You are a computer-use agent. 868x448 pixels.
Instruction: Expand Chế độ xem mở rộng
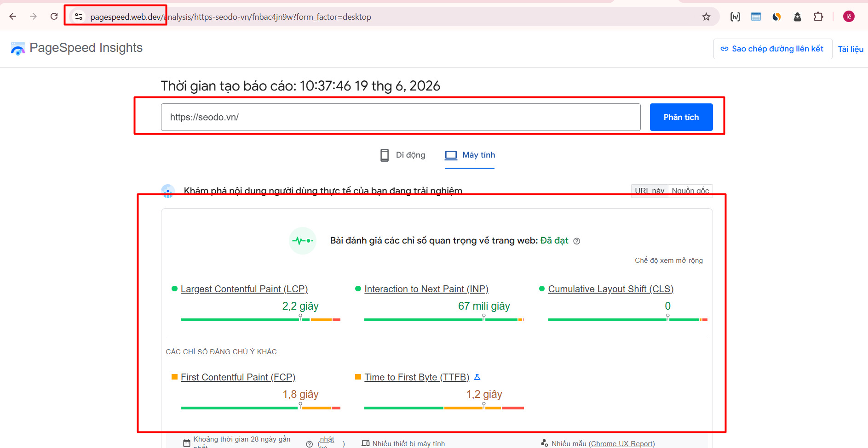pos(669,261)
